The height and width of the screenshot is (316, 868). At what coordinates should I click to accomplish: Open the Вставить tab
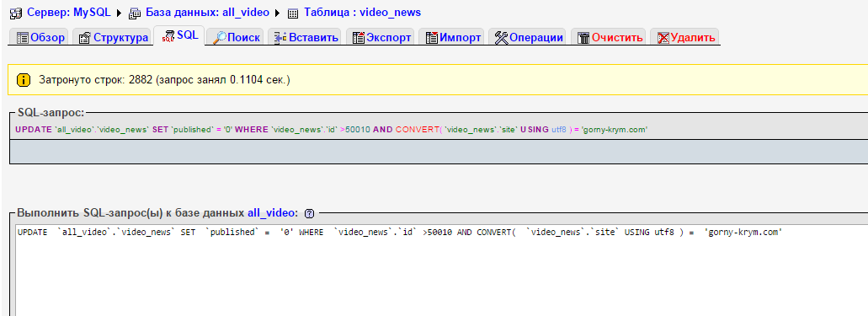(305, 37)
